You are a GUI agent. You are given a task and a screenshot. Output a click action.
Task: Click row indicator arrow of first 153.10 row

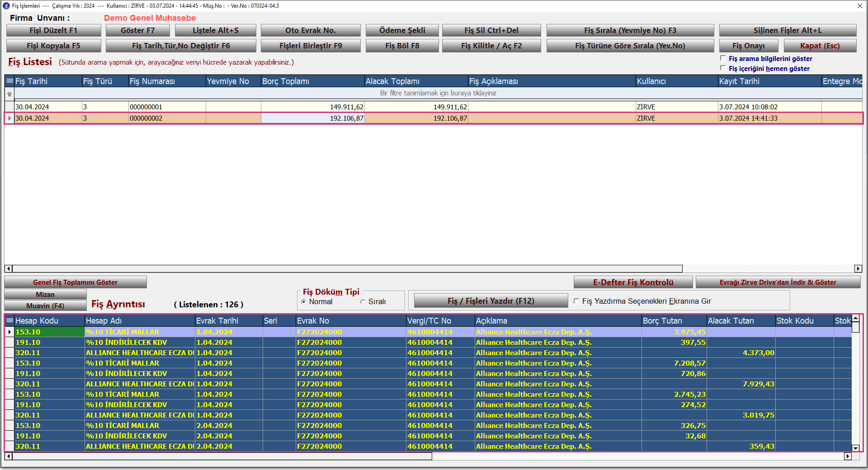9,332
